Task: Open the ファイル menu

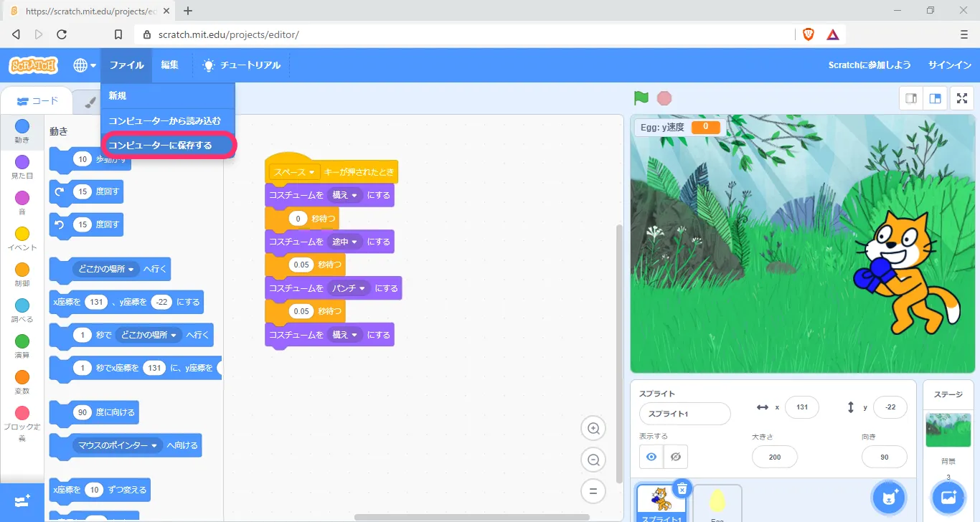Action: pos(126,65)
